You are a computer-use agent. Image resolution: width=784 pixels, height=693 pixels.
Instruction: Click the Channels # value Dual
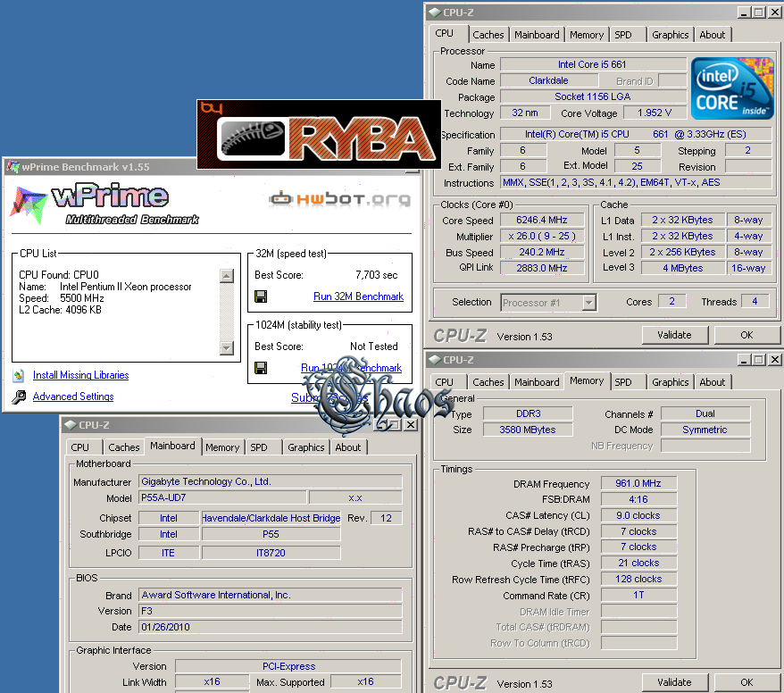tap(705, 413)
